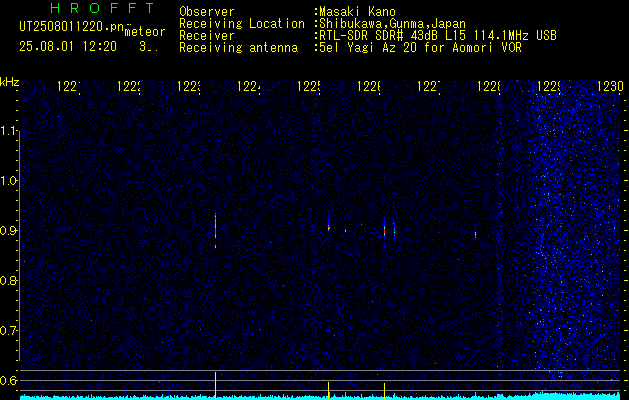
Task: Click the 1228 time label
Action: pos(489,87)
